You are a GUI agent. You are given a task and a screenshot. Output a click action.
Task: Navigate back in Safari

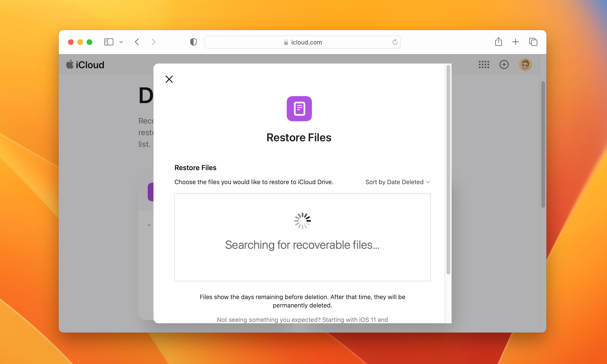(137, 42)
